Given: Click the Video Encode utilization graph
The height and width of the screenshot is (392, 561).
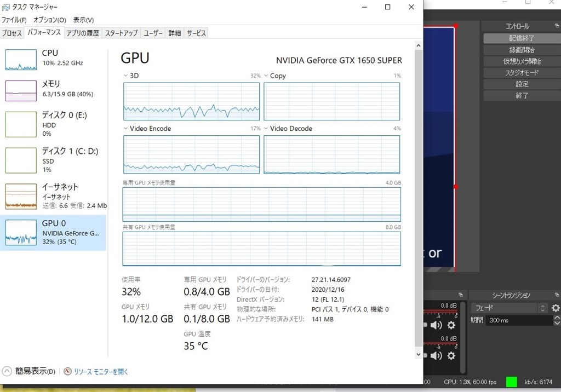Looking at the screenshot, I should tap(191, 154).
